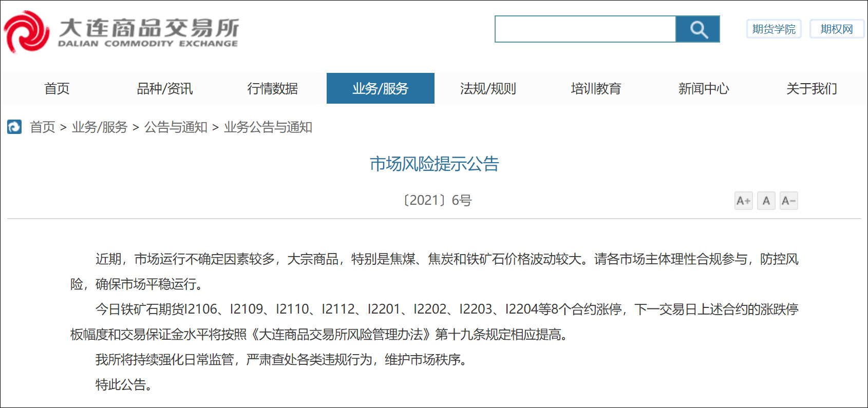Click the line starting 板幅度和交易保证金水平
The width and height of the screenshot is (868, 408).
pos(319,334)
